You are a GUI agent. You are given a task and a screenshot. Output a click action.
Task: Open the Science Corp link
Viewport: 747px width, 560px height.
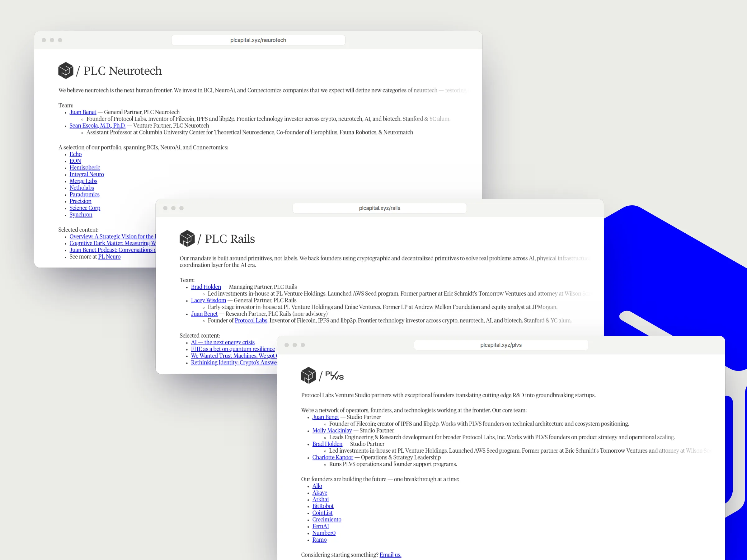[x=85, y=208]
